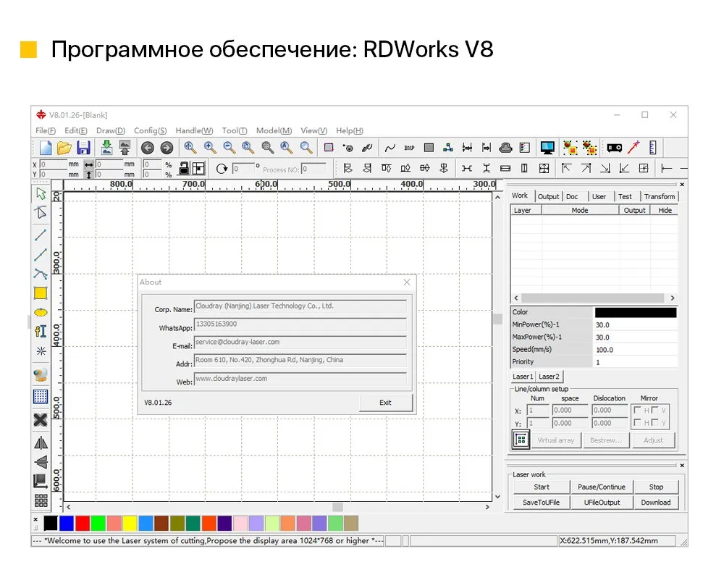Select the text tool icon
The height and width of the screenshot is (588, 724).
(41, 331)
